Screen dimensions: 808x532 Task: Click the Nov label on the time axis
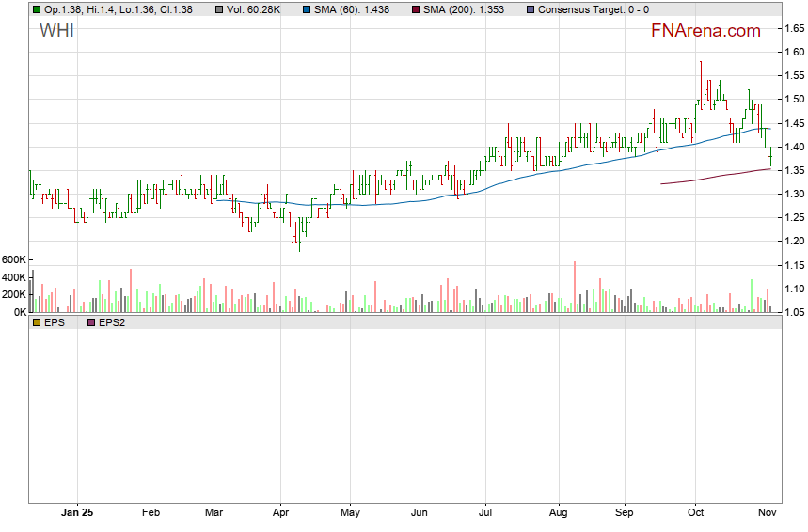tap(768, 513)
